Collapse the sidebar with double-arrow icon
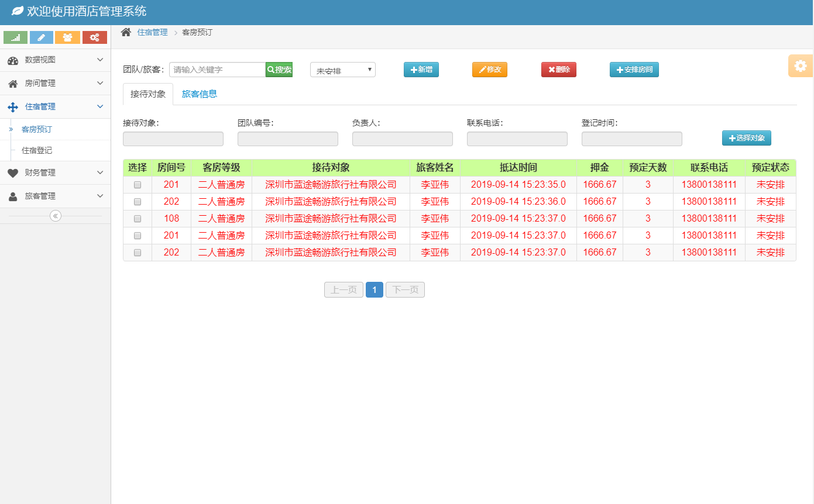 pyautogui.click(x=56, y=216)
